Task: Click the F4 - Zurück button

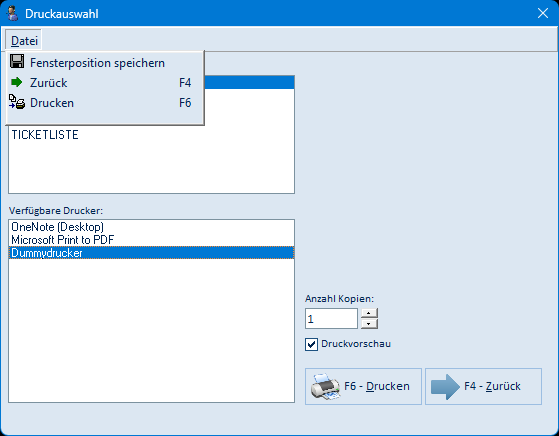Action: (483, 386)
